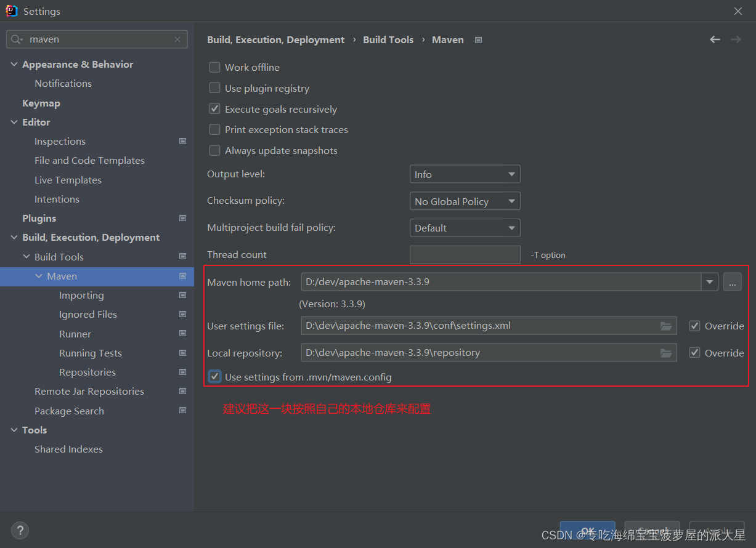The height and width of the screenshot is (548, 756).
Task: Click the Maven home path text field
Action: pyautogui.click(x=501, y=282)
